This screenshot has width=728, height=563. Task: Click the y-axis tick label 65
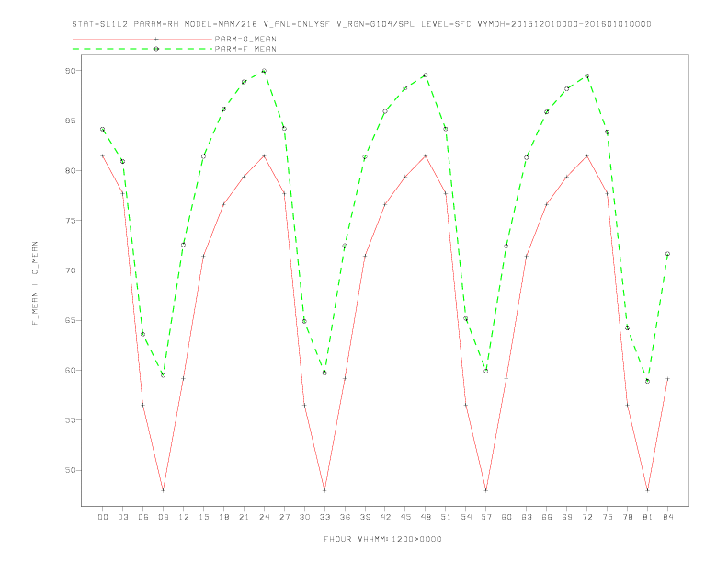[x=70, y=320]
